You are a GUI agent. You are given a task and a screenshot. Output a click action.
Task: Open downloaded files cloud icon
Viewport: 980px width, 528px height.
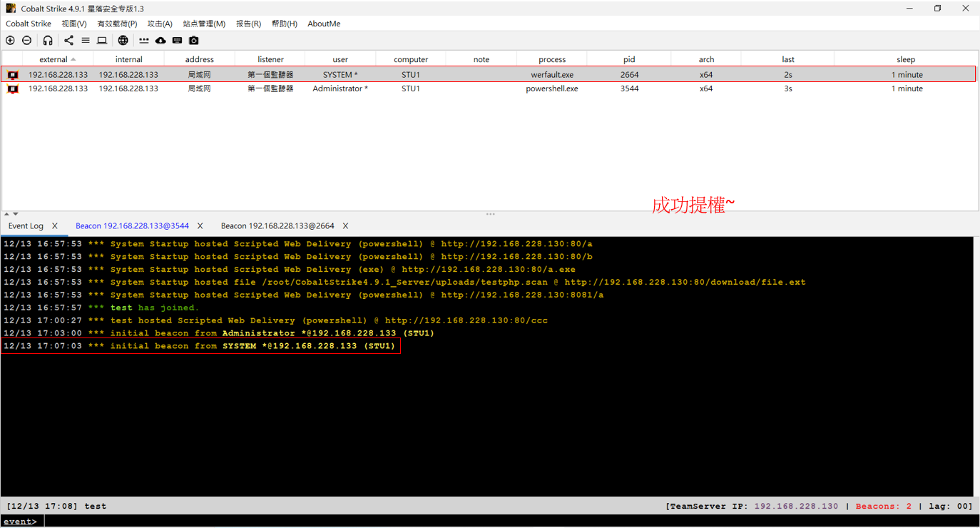[x=160, y=41]
